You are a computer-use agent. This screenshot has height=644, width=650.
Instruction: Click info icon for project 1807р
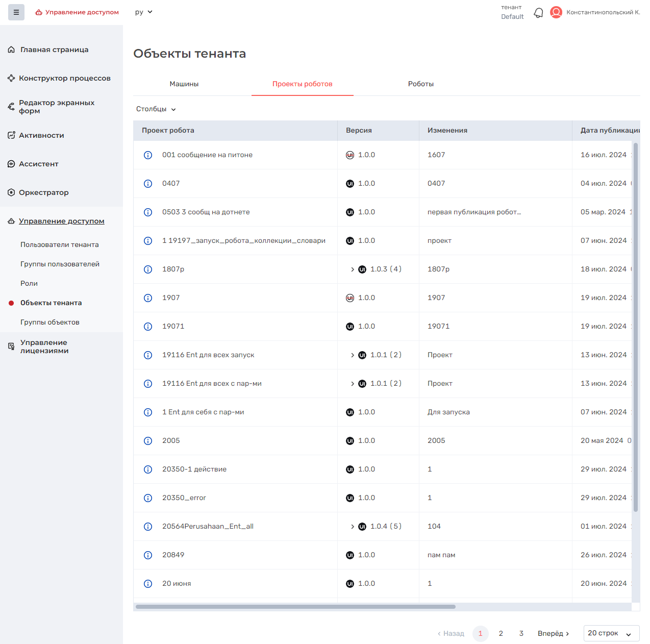pos(148,269)
